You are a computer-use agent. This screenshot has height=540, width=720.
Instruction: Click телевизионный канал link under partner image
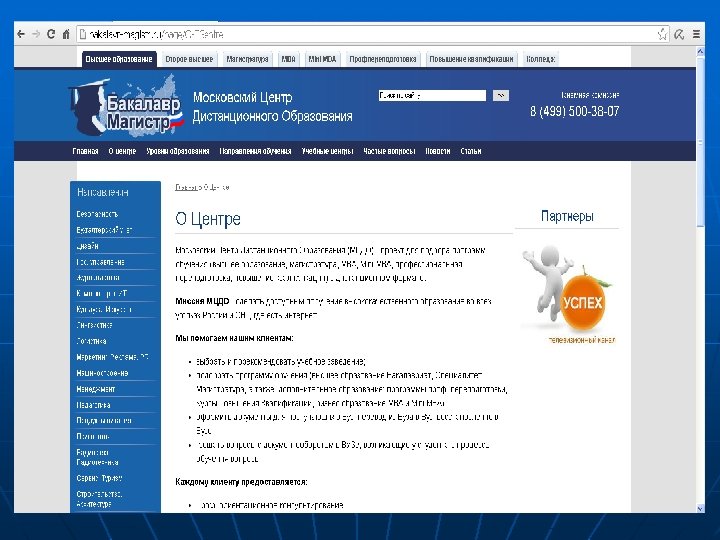pyautogui.click(x=582, y=340)
